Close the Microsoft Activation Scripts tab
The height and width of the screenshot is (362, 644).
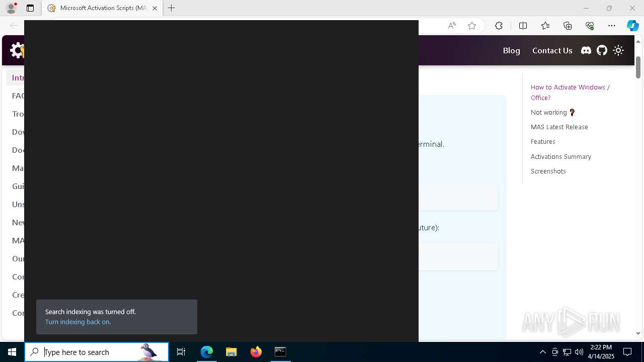(x=154, y=8)
